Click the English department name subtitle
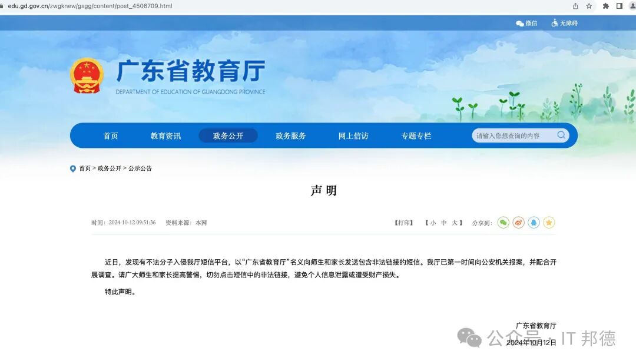Viewport: 636px width, 364px height. [190, 92]
